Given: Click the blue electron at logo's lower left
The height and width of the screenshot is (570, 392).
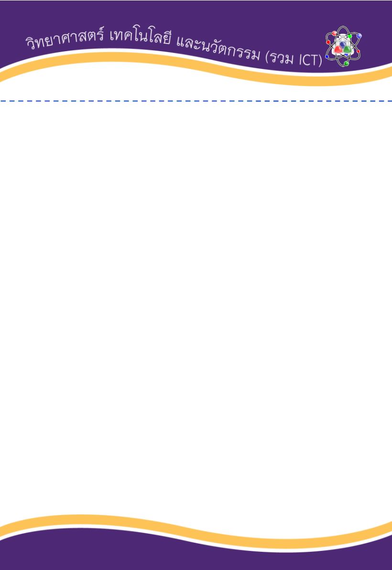Looking at the screenshot, I should (327, 56).
